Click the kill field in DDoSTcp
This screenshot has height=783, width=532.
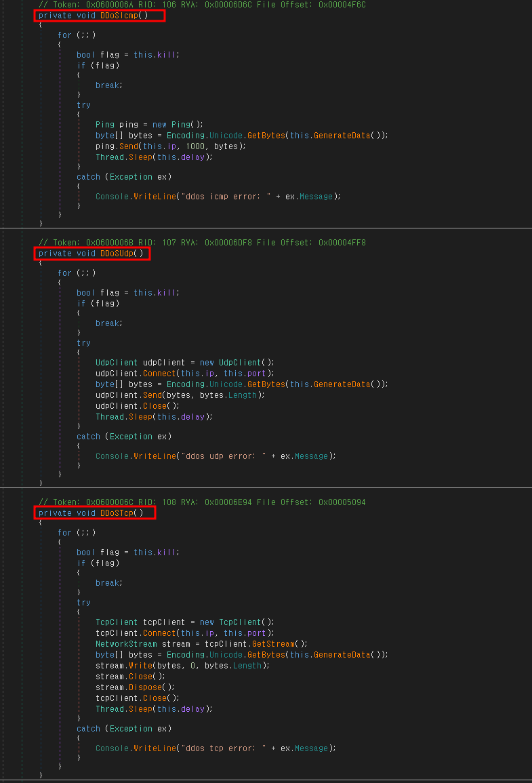point(167,553)
